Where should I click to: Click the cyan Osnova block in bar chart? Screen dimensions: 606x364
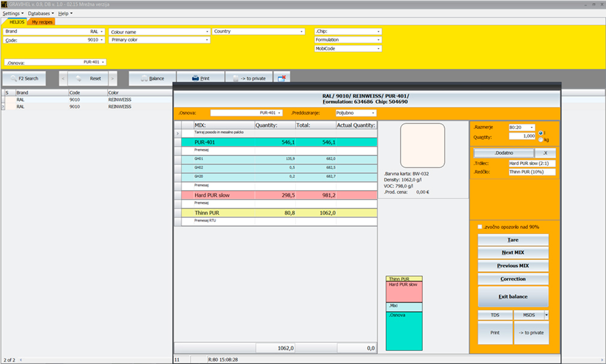[404, 331]
